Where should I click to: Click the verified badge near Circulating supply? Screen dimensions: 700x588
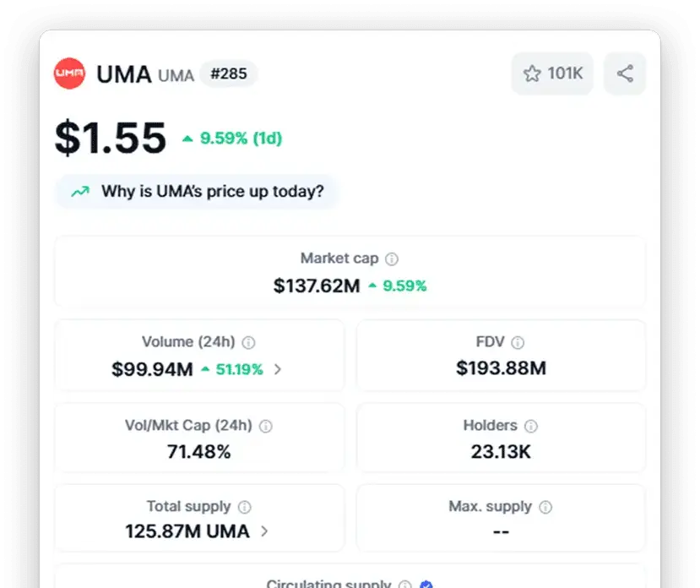pos(426,585)
